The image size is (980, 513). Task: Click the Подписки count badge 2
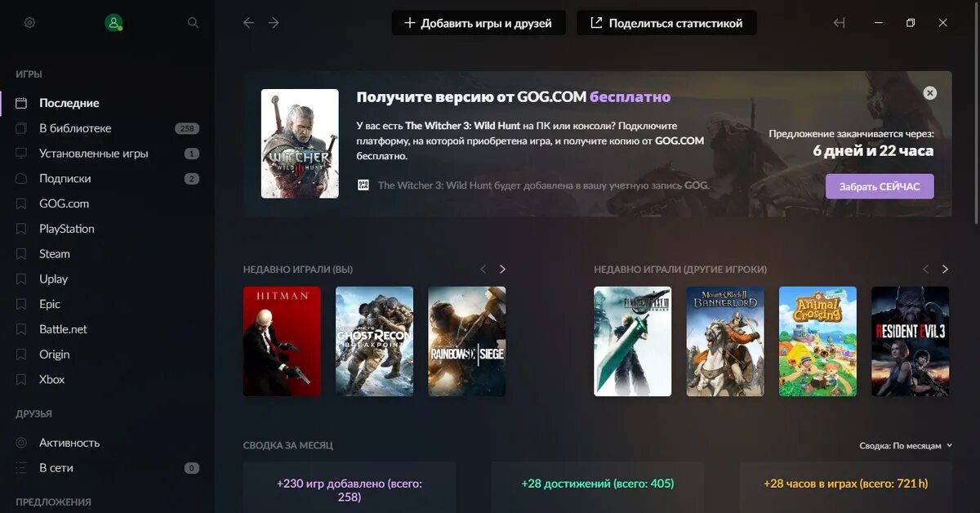click(192, 179)
